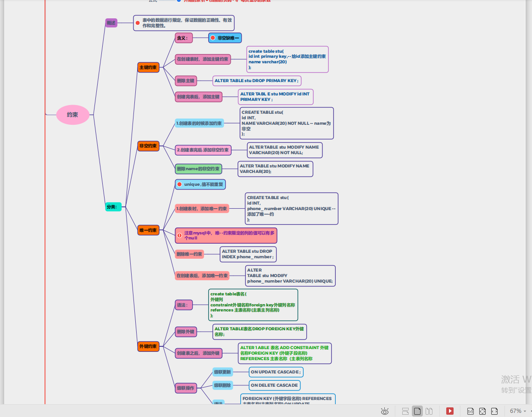
Task: Click unique,值不能重复 node
Action: click(x=200, y=184)
